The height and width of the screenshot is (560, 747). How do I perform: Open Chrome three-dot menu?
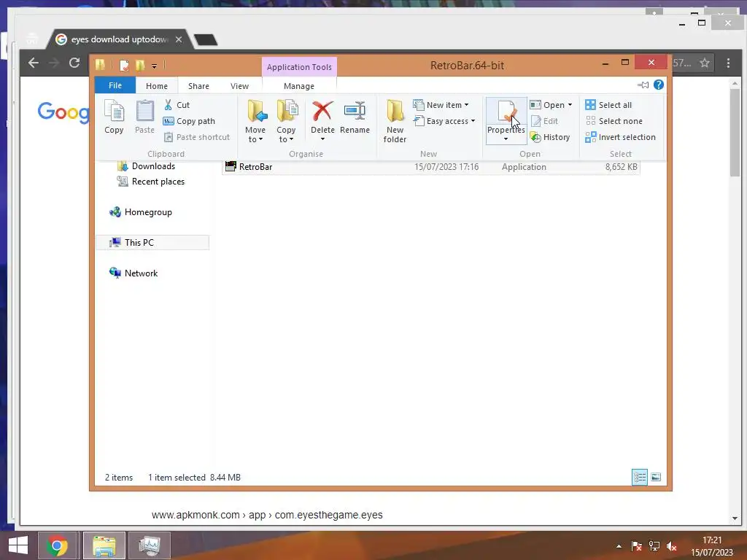[x=729, y=63]
